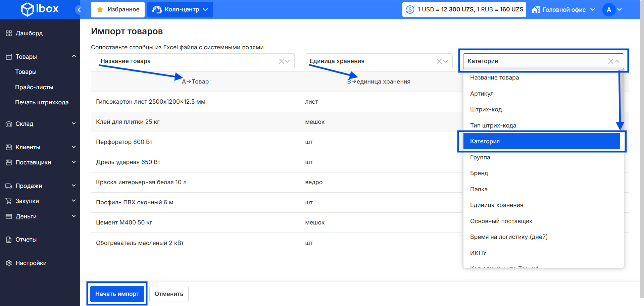Click the Склад warehouse icon
The image size is (644, 306).
click(x=9, y=124)
